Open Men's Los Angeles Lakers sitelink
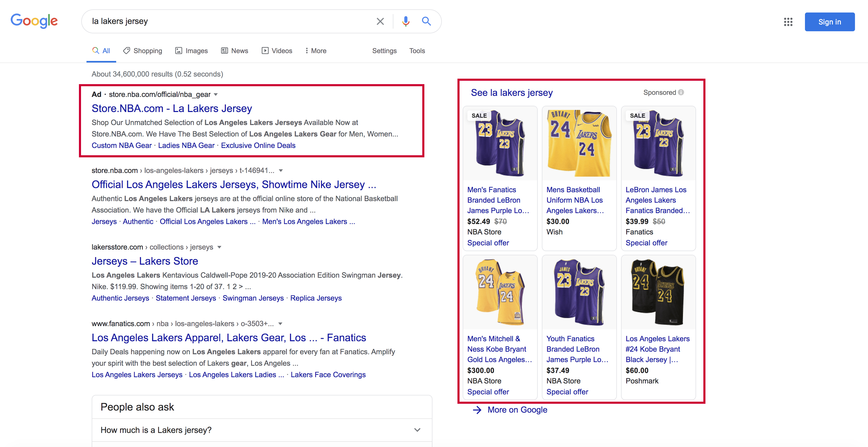 308,222
